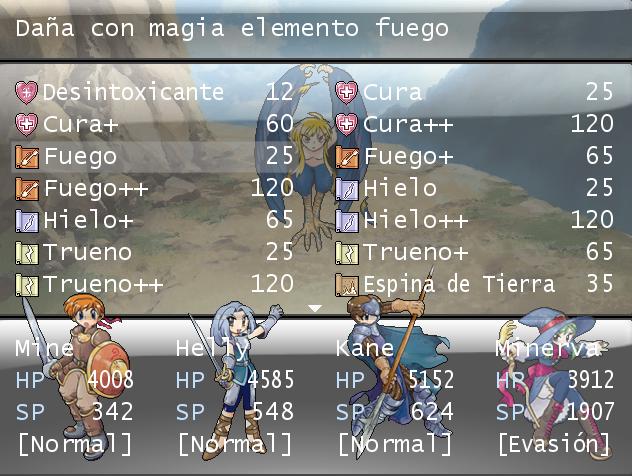Click the ice scroll icon beside Hielo
632x476 pixels.
click(x=347, y=189)
